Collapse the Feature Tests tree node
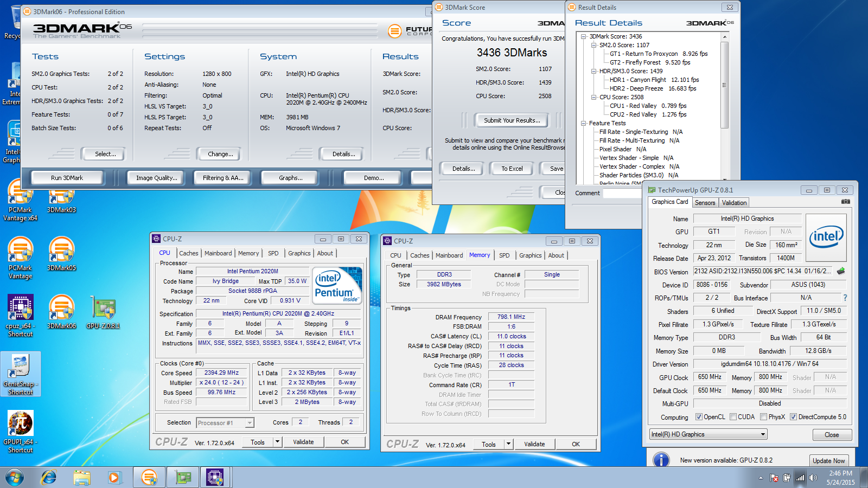Viewport: 868px width, 488px height. (x=584, y=123)
